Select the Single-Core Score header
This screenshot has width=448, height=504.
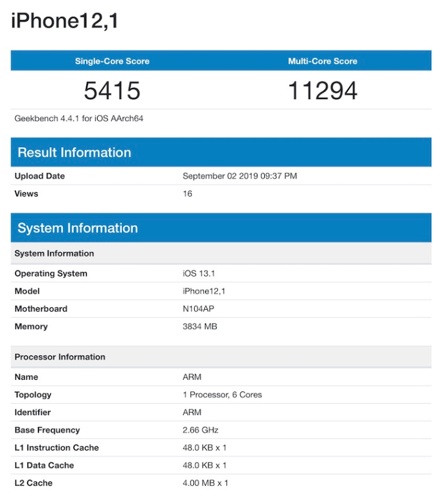112,61
